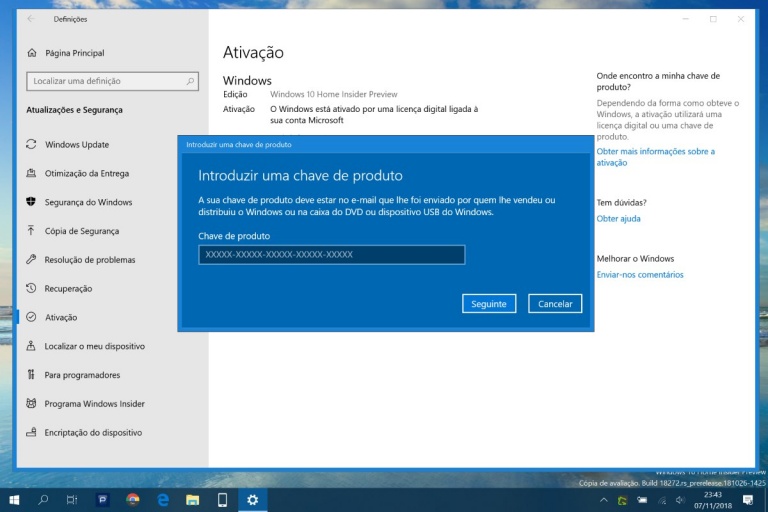Click the Ativação checkmark circle icon

[x=31, y=317]
